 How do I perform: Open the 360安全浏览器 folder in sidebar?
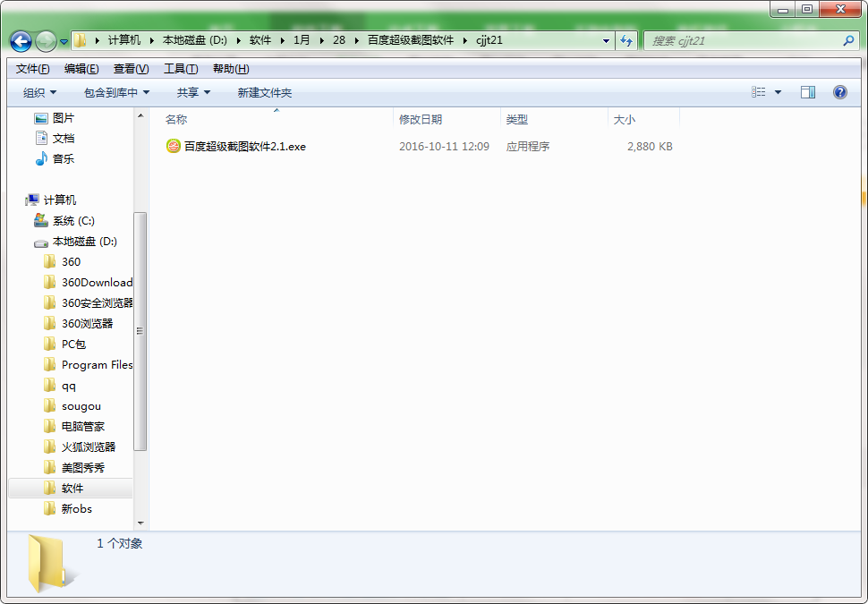pyautogui.click(x=88, y=302)
